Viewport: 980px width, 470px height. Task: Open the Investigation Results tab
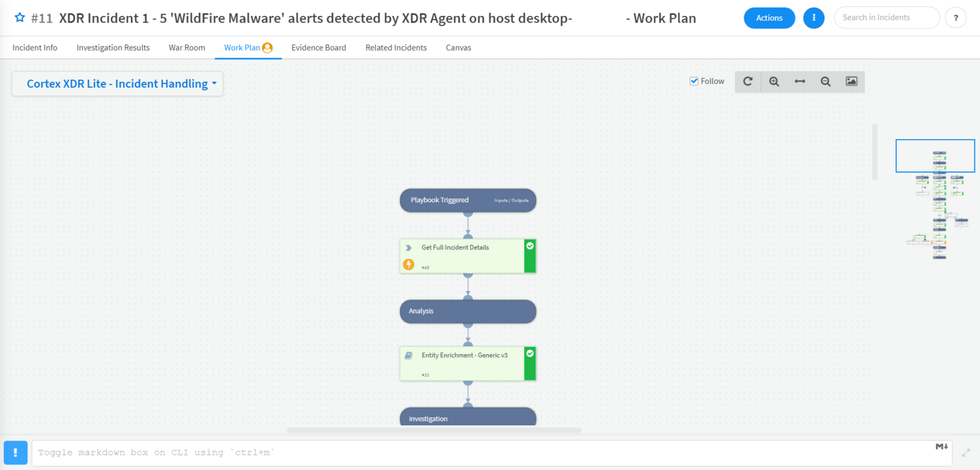(x=113, y=48)
